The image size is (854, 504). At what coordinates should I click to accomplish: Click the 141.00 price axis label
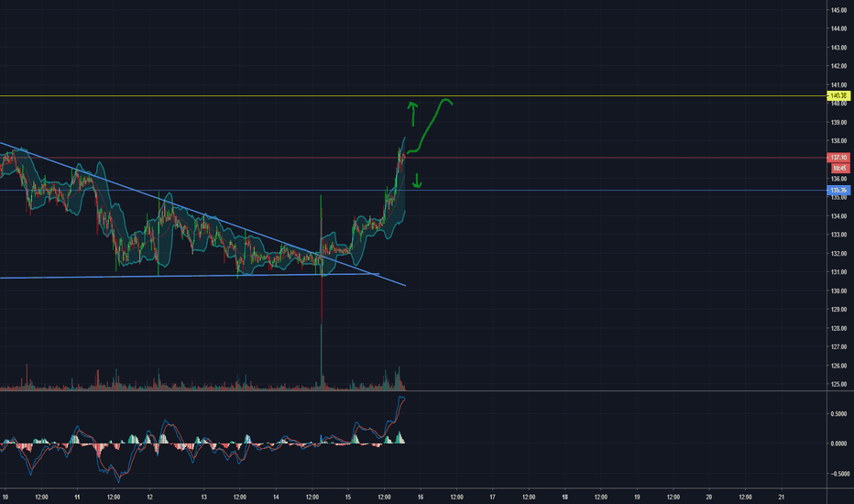838,85
